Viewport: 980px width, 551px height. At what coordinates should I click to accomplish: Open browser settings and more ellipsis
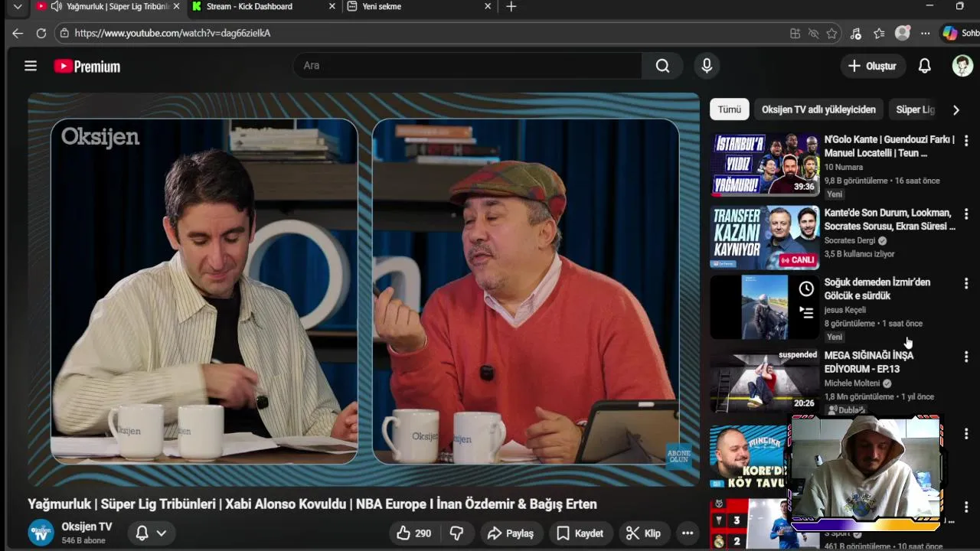(x=926, y=33)
